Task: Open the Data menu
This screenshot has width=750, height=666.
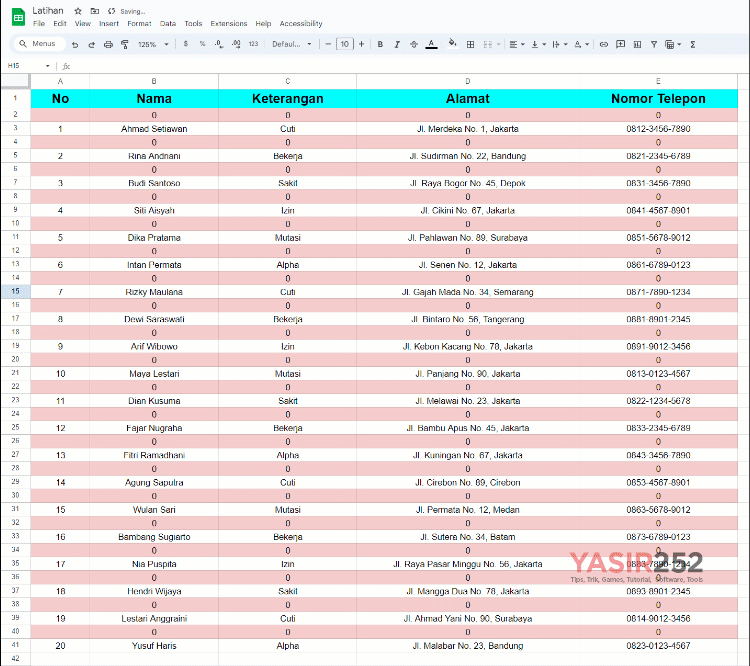Action: tap(168, 23)
